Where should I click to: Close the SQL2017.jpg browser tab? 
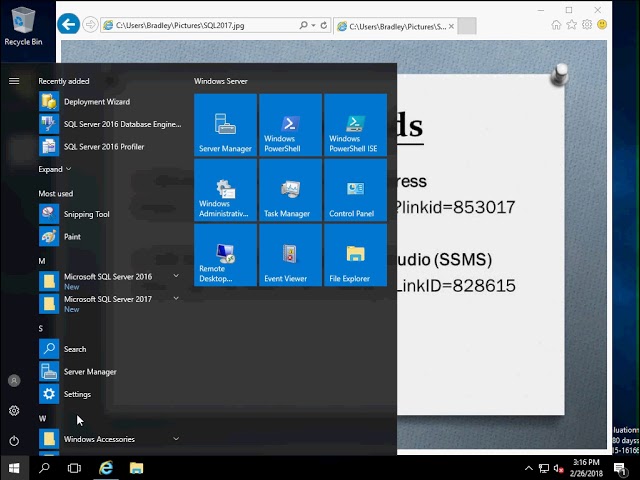(451, 27)
